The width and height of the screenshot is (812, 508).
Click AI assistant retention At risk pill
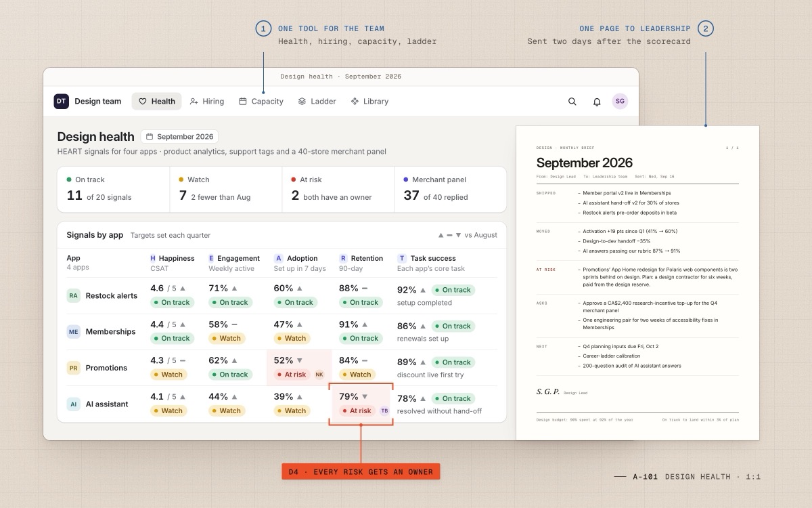(356, 410)
